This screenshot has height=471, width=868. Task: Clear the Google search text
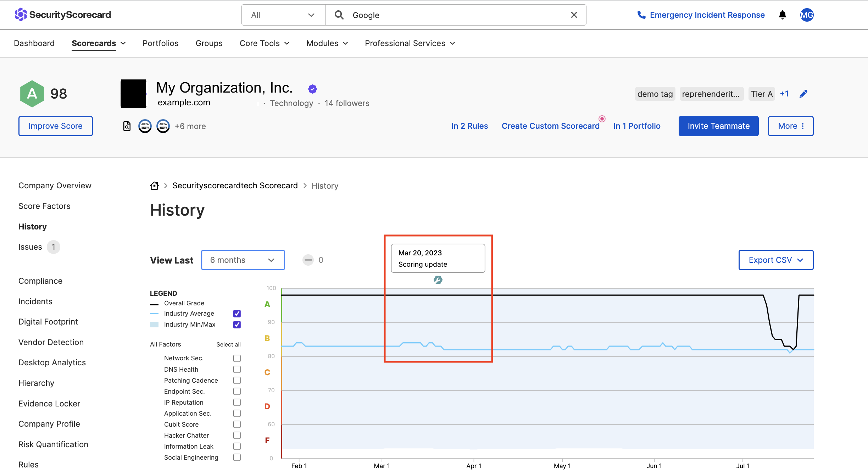[574, 15]
